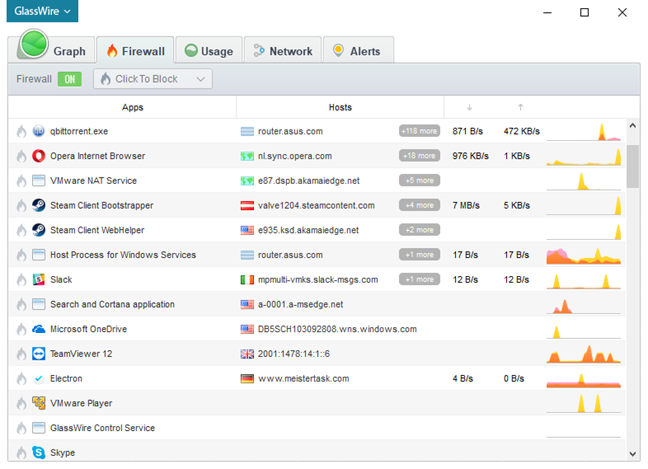Click the Opera traffic mini graph
This screenshot has width=648, height=469.
pos(584,157)
